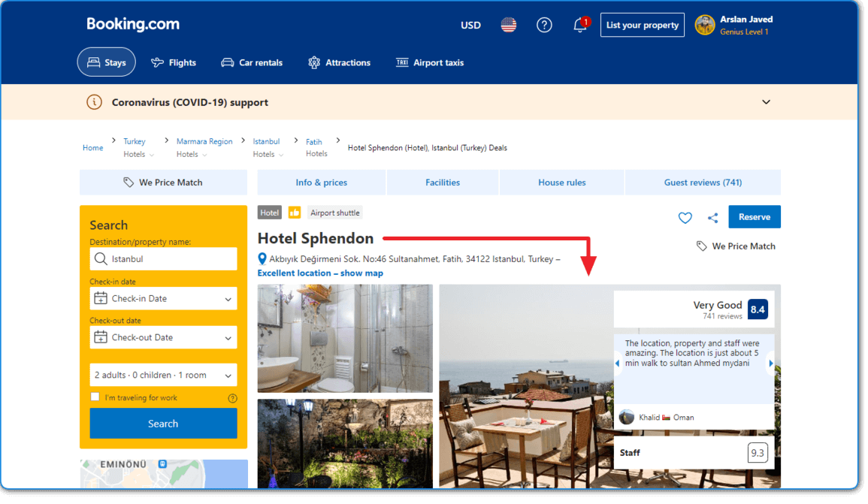The width and height of the screenshot is (868, 504).
Task: Click the share icon
Action: pos(713,218)
